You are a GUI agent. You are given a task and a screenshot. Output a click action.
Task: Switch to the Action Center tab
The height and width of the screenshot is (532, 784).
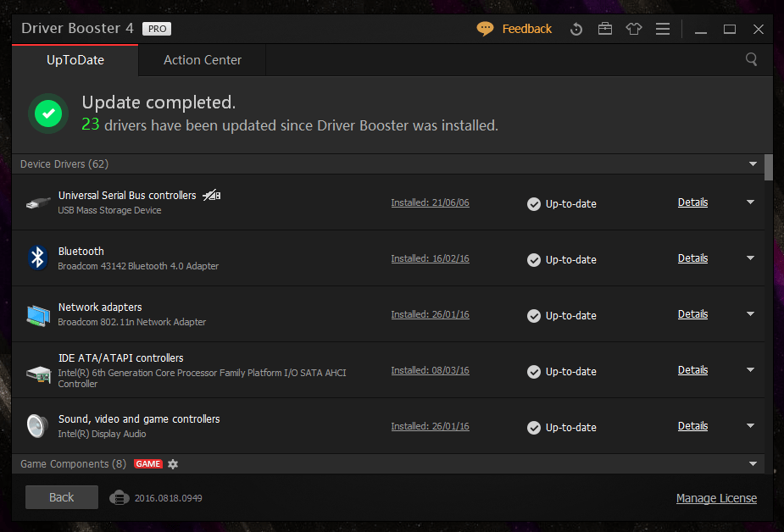(x=202, y=60)
